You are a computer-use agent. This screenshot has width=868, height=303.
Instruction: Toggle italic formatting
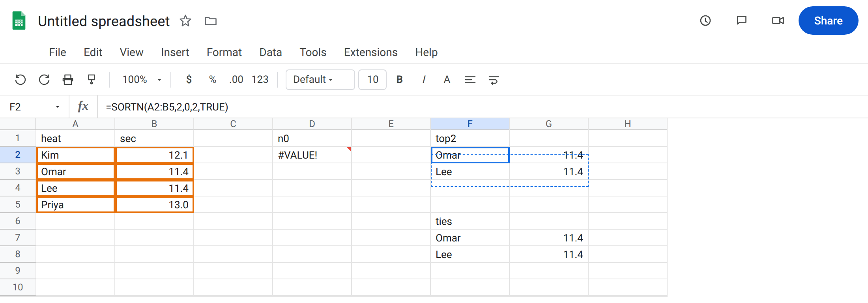(x=424, y=80)
